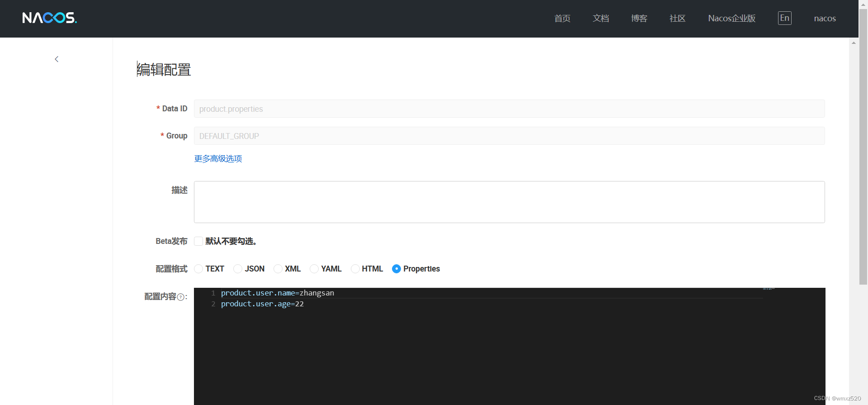Click the 编辑配置 page heading
This screenshot has width=868, height=405.
(164, 70)
